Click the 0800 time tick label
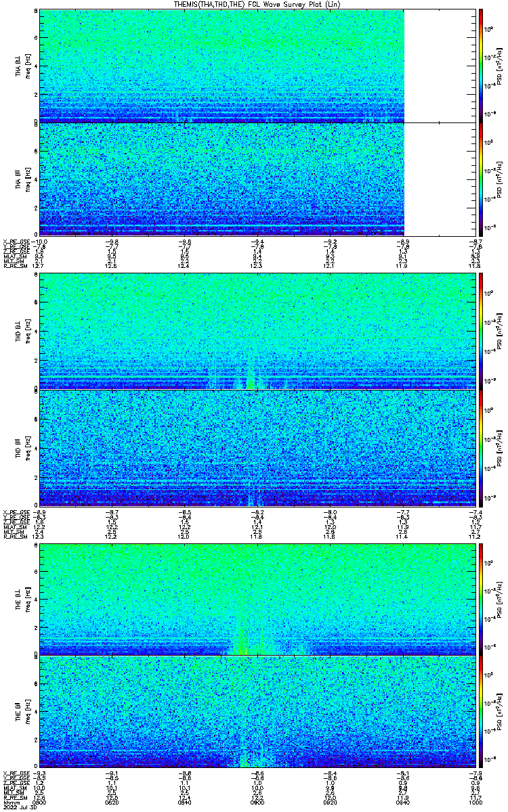 click(x=40, y=802)
